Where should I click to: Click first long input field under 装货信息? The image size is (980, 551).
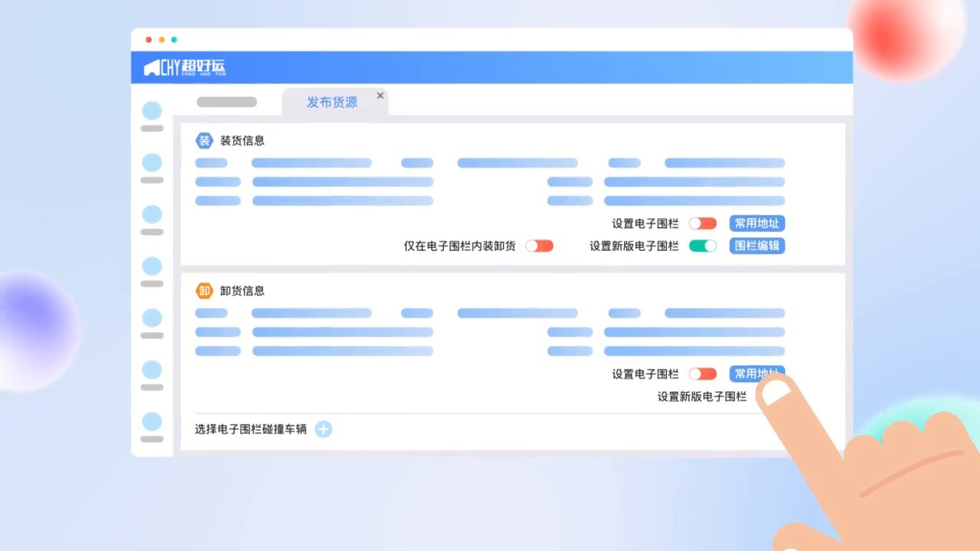pos(312,163)
